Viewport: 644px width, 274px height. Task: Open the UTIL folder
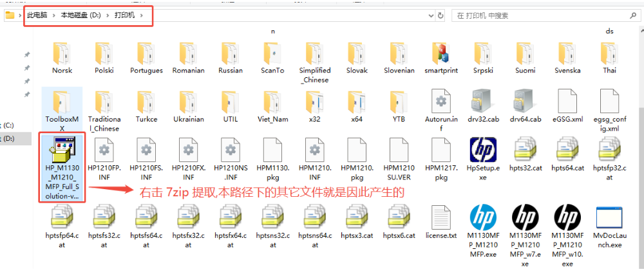[231, 107]
